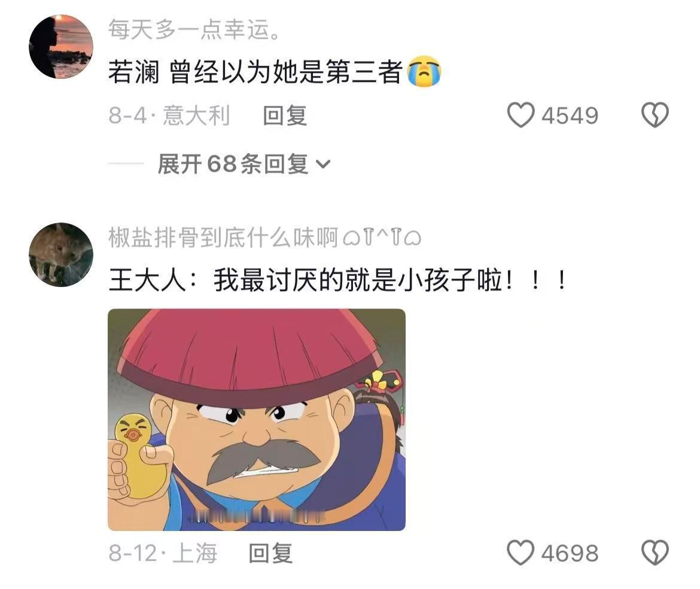Select comment text 若澜 曾经以为她是第三者
Screen dimensions: 700x589
coord(255,72)
